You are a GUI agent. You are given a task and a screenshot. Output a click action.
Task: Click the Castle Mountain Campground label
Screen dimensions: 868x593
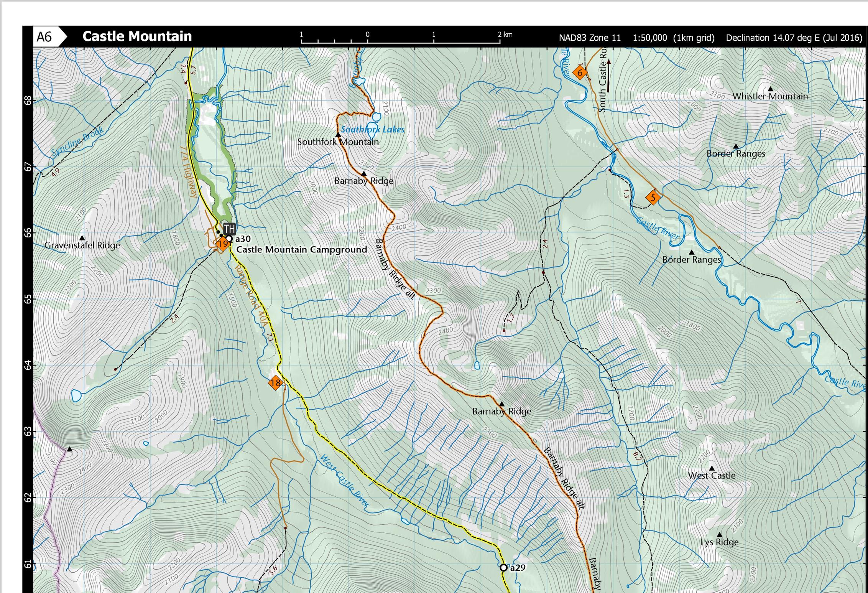[301, 250]
